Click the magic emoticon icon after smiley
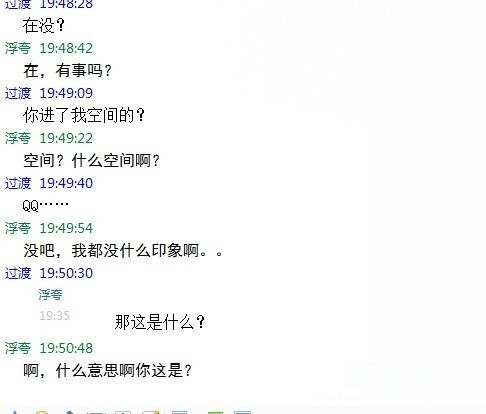This screenshot has width=486, height=414. pyautogui.click(x=70, y=412)
